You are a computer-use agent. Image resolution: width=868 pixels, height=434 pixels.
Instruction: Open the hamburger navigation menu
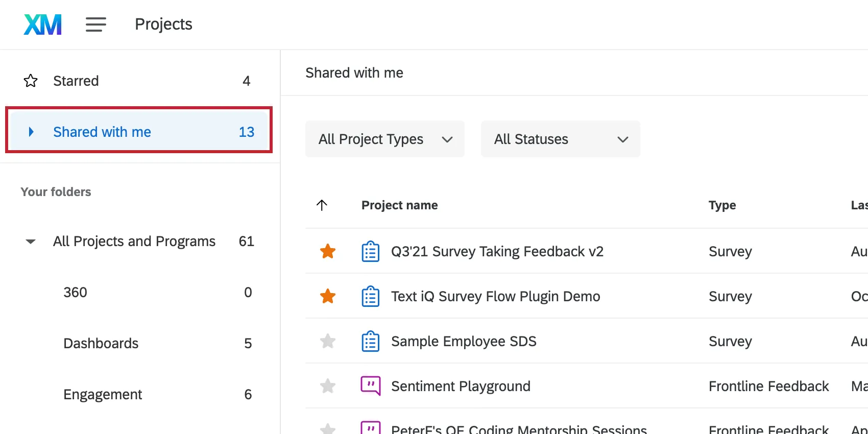tap(95, 25)
